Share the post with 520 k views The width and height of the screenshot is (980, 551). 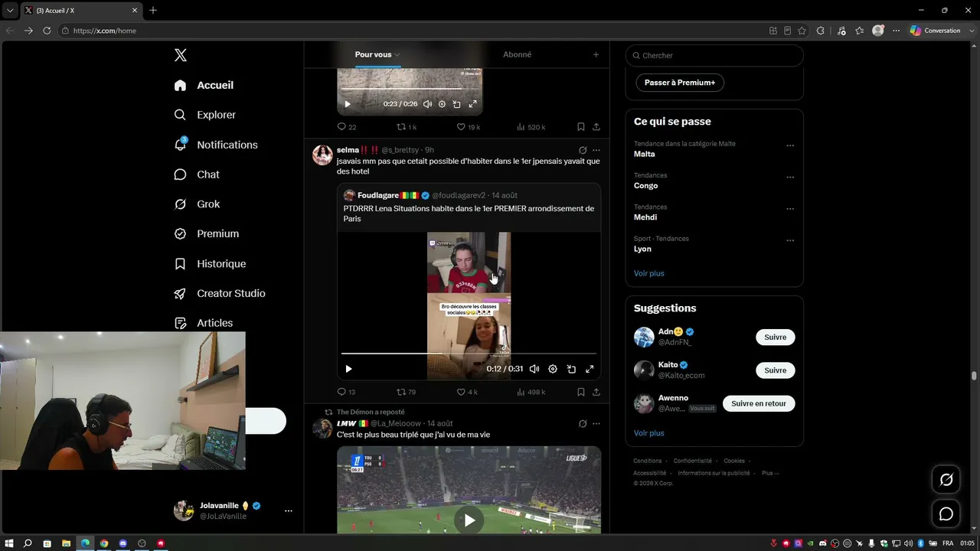point(596,127)
